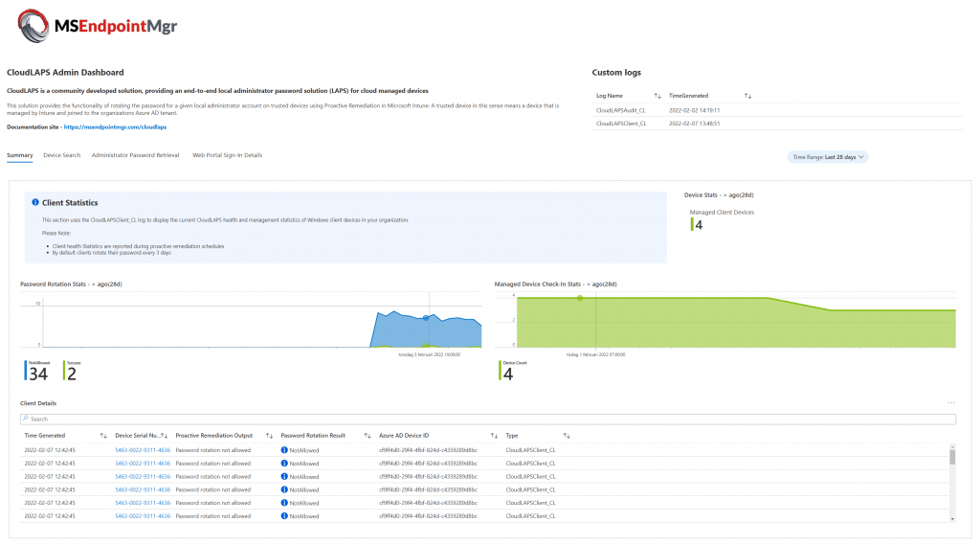
Task: Click the Client Details table scrollbar thumb
Action: pyautogui.click(x=952, y=457)
